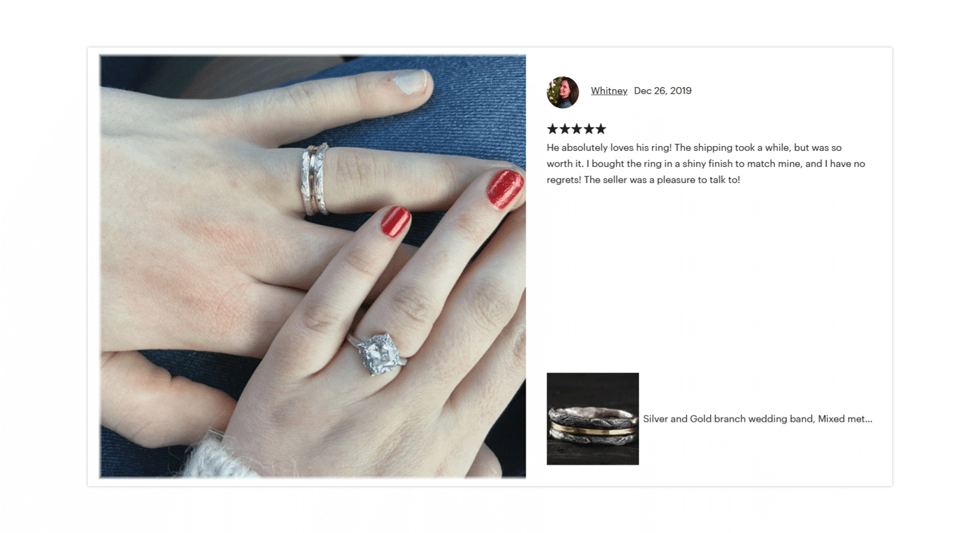980x533 pixels.
Task: Click the silver band ring in the review photo
Action: tap(315, 180)
